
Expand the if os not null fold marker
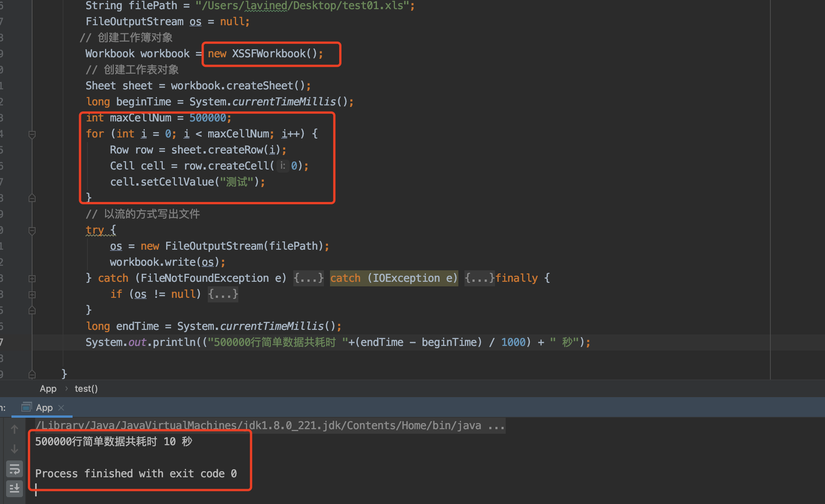(x=32, y=294)
